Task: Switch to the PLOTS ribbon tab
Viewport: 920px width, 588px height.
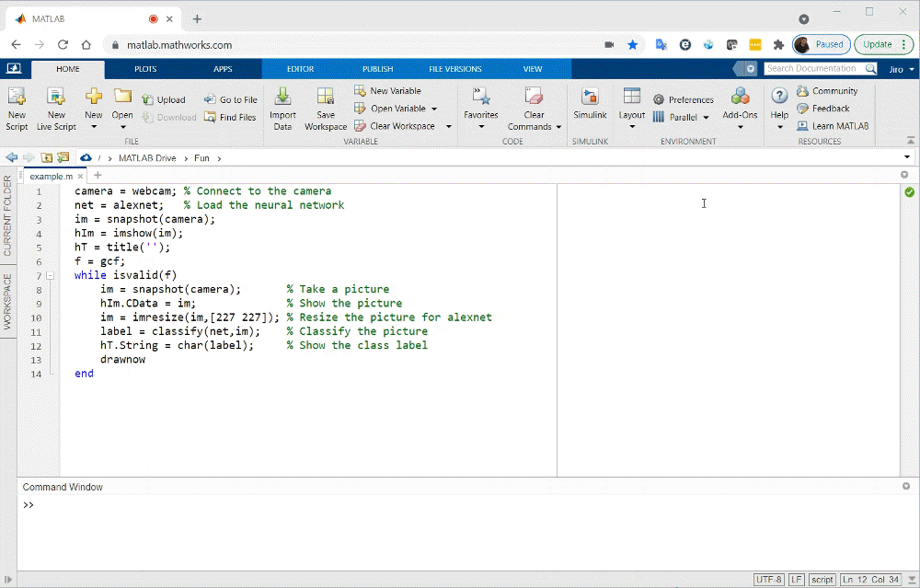Action: coord(145,69)
